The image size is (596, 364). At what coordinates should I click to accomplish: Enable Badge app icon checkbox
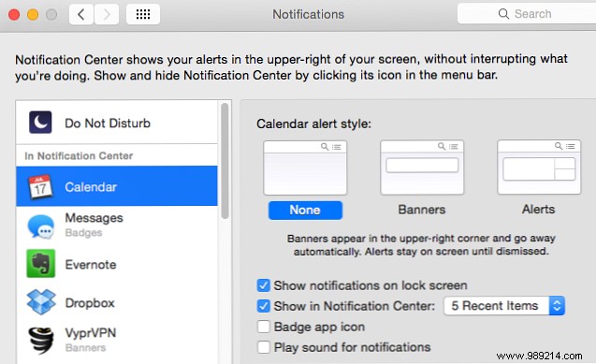264,327
